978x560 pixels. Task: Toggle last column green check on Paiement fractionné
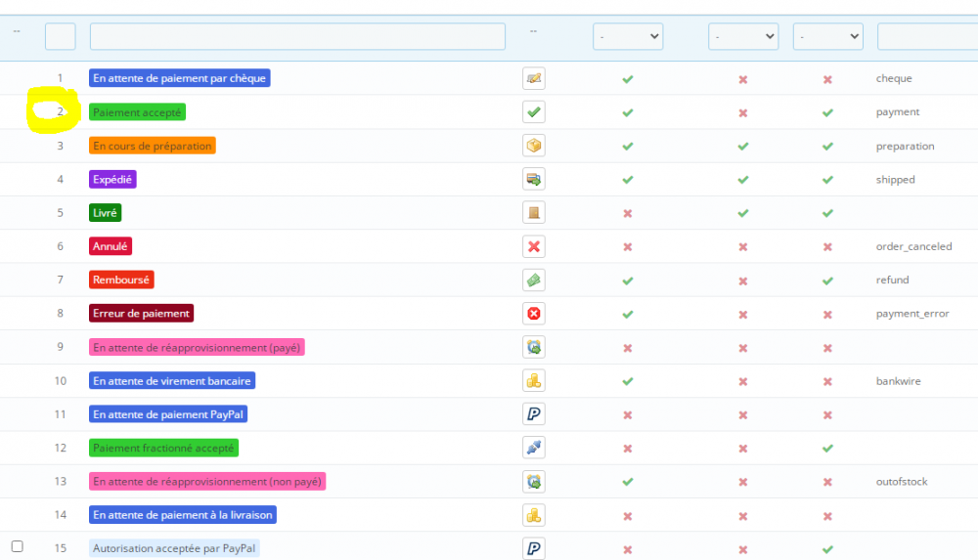827,449
